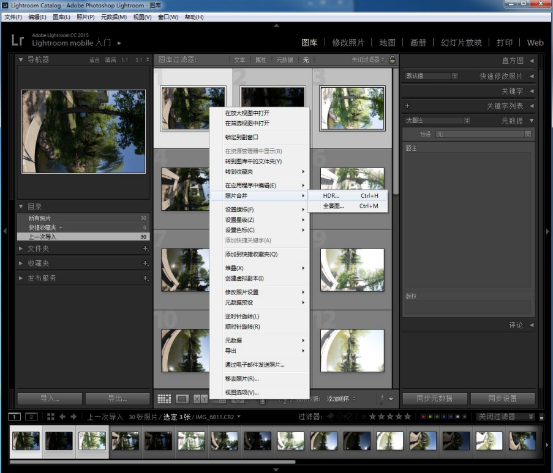Click the 题注 text field
This screenshot has height=473, width=553.
pos(468,220)
